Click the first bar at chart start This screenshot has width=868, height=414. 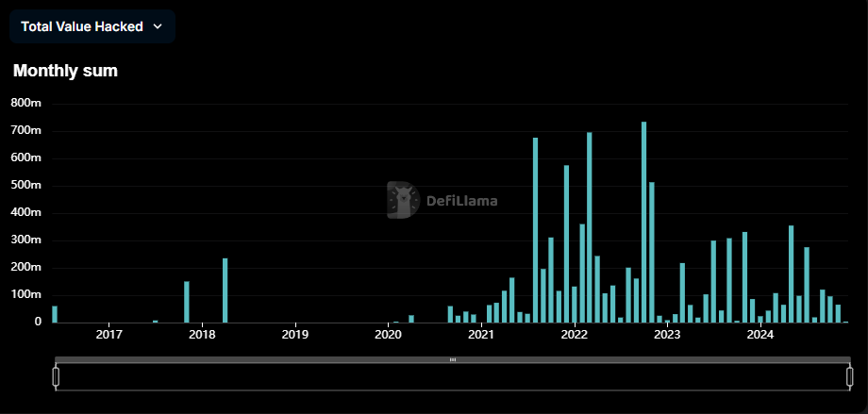(x=55, y=314)
